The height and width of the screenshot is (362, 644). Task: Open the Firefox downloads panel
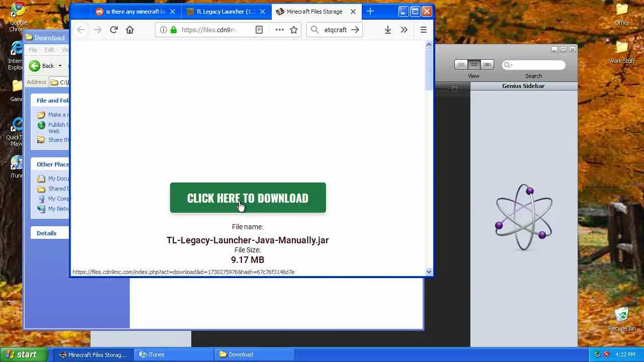388,30
